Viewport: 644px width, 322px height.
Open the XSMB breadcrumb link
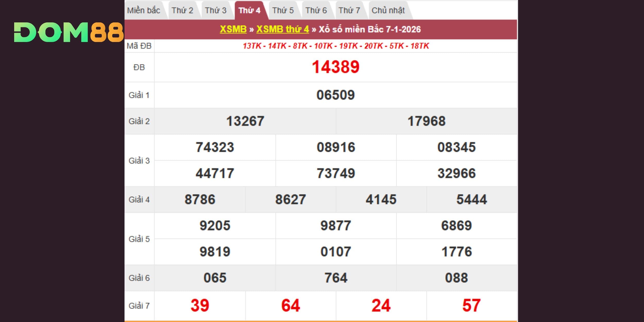point(233,29)
